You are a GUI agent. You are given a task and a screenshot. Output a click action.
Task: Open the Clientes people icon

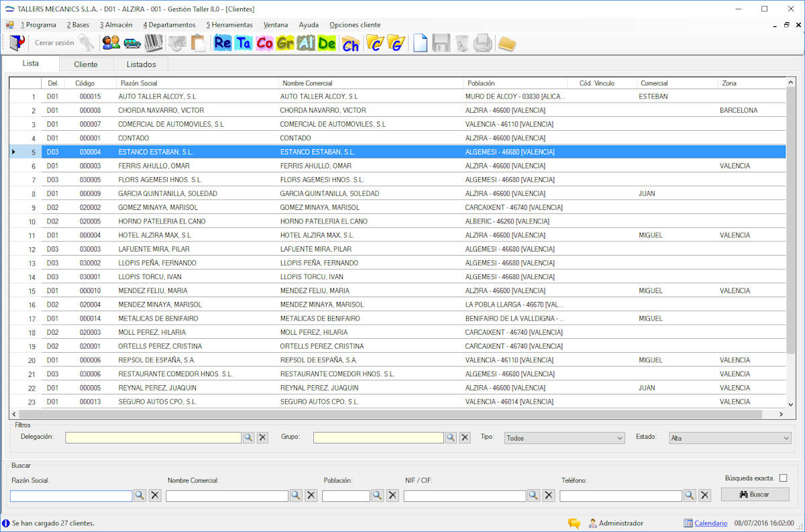pos(111,43)
